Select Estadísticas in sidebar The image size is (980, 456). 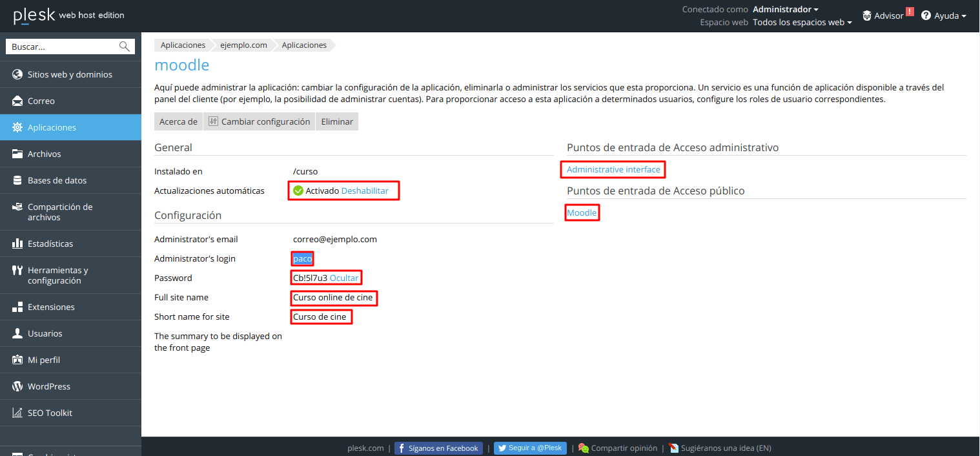coord(70,244)
